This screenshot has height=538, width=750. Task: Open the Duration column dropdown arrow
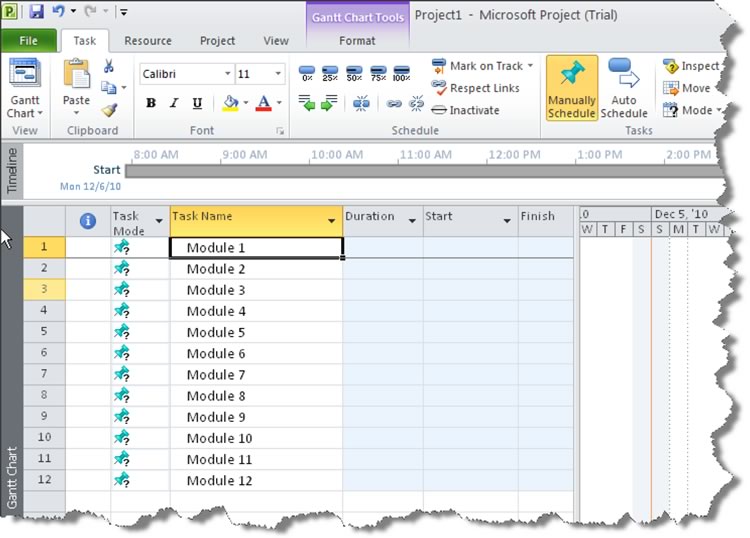[411, 217]
